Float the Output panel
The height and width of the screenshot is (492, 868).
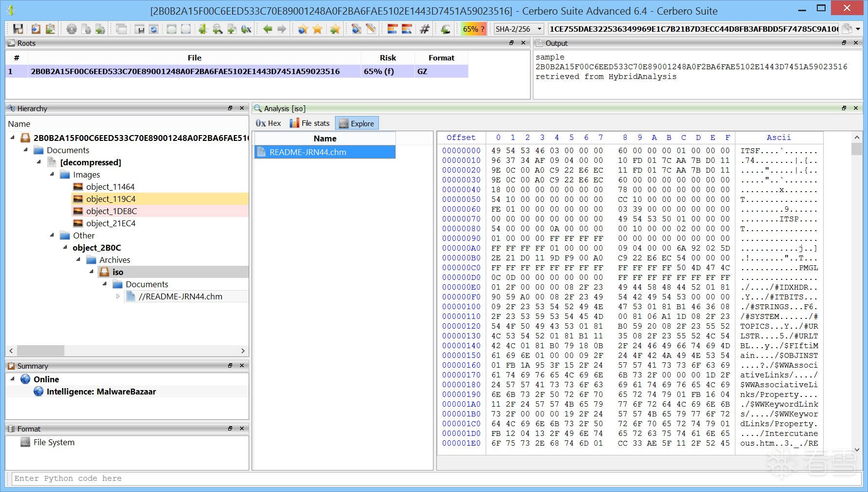point(844,43)
